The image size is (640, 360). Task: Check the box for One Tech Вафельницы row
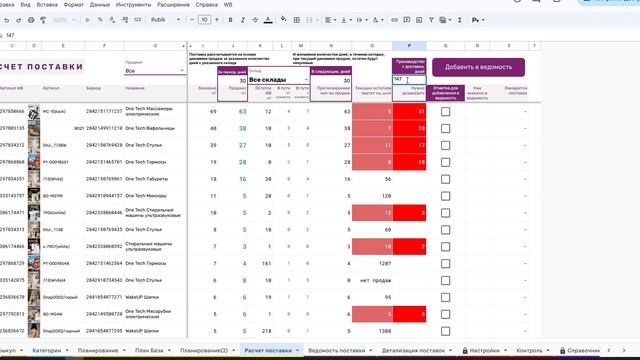[x=445, y=129]
